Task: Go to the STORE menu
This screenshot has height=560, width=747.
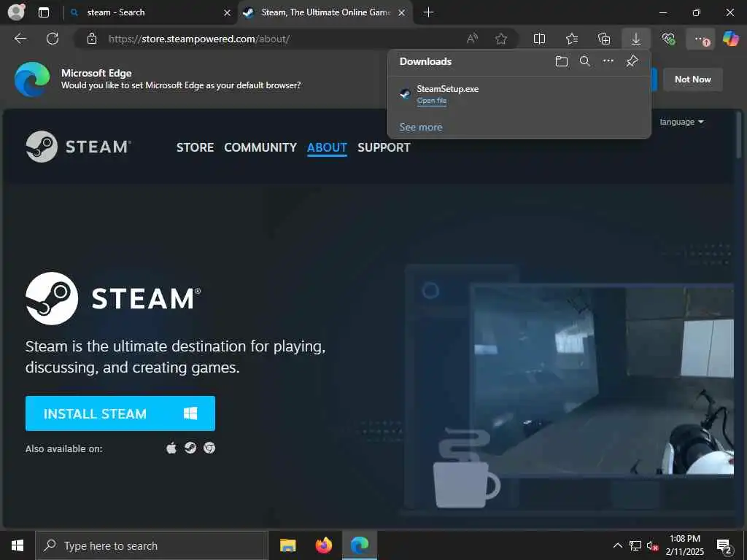Action: click(195, 147)
